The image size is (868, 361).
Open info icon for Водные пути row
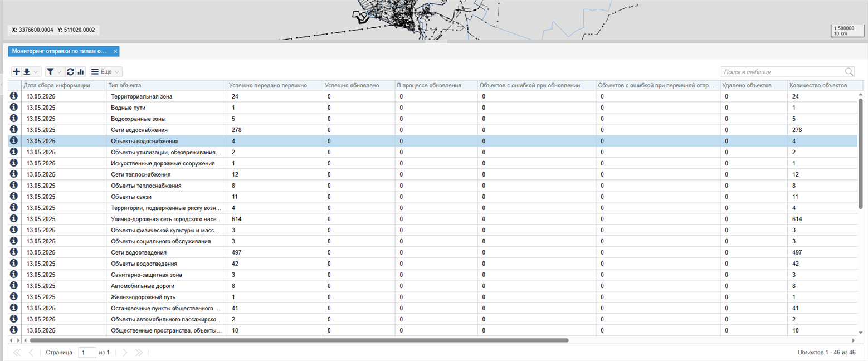(x=14, y=107)
